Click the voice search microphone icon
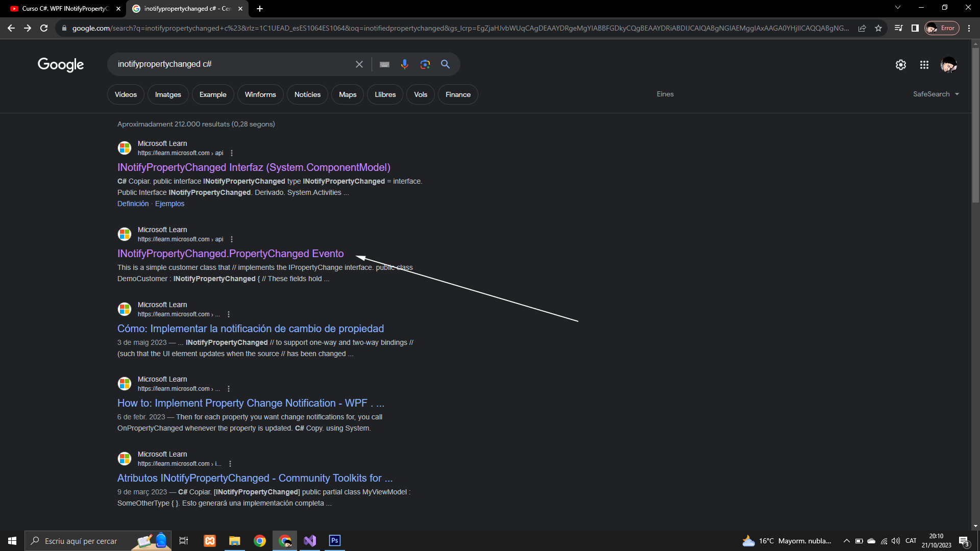The width and height of the screenshot is (980, 551). 404,64
